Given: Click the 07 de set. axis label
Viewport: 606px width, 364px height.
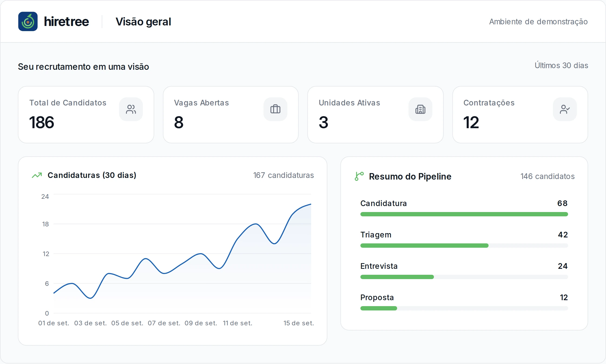Looking at the screenshot, I should pyautogui.click(x=164, y=323).
